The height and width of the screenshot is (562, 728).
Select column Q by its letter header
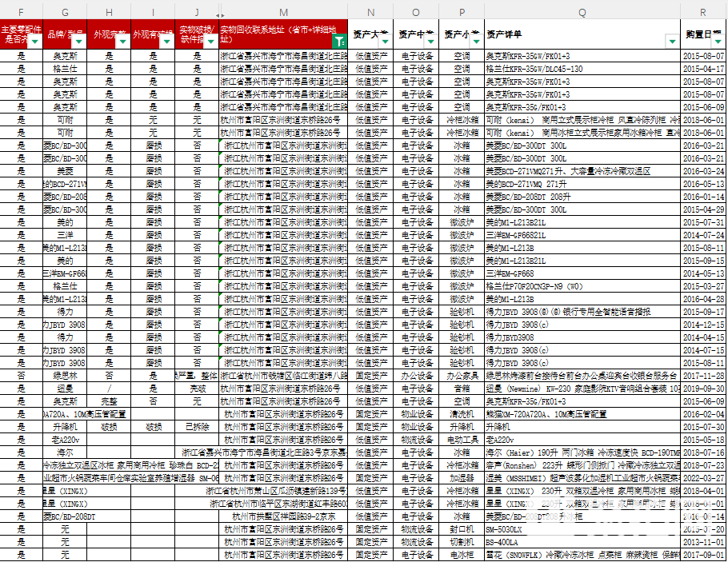[x=582, y=12]
